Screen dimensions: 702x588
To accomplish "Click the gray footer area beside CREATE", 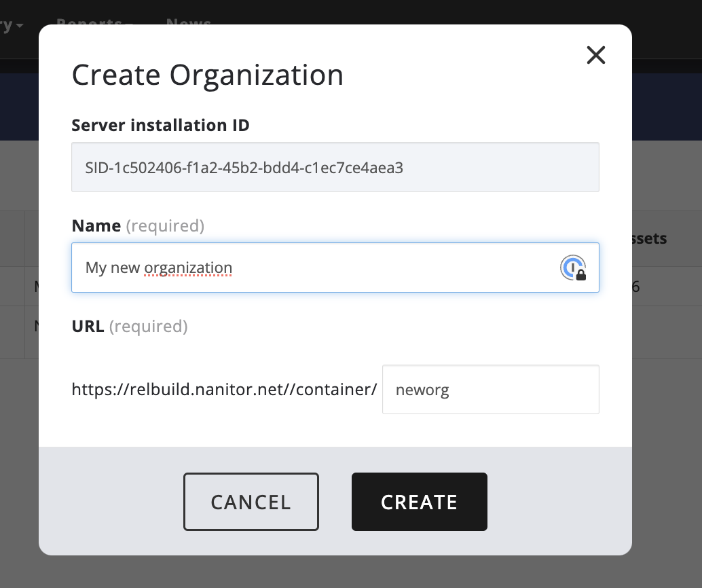I will [x=557, y=501].
